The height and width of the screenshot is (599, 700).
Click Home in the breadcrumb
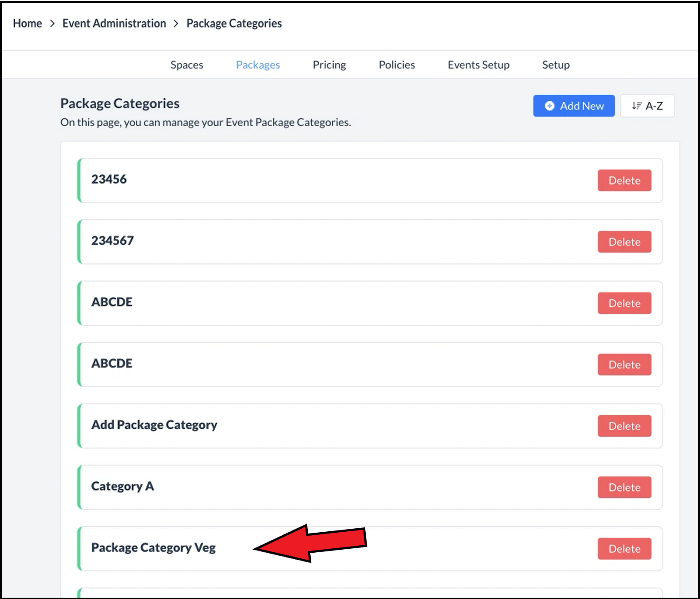[27, 24]
